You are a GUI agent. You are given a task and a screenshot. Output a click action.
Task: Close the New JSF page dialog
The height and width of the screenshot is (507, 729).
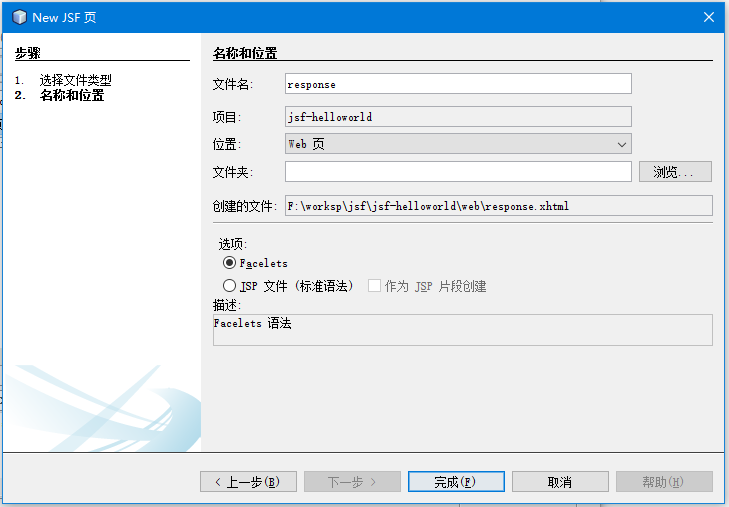coord(708,17)
